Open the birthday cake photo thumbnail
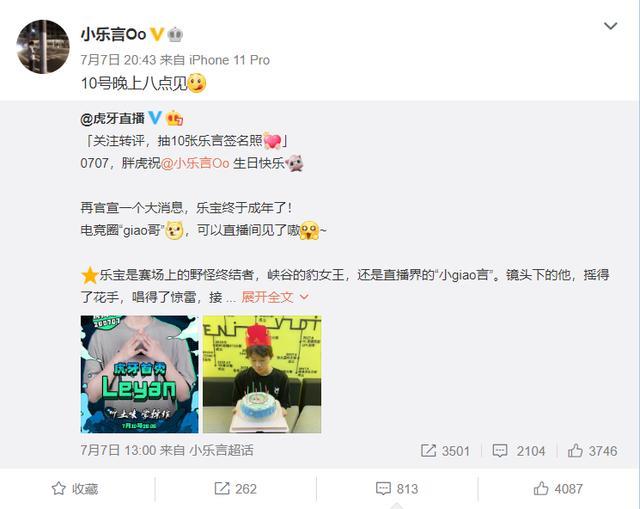The height and width of the screenshot is (509, 640). [x=262, y=374]
